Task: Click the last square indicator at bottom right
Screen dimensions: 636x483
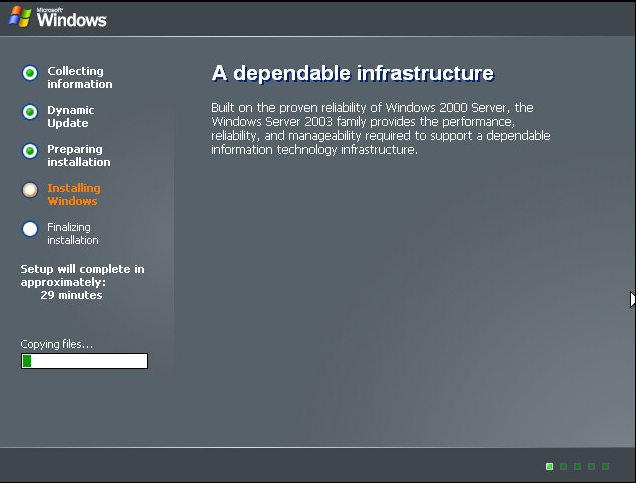Action: coord(606,466)
